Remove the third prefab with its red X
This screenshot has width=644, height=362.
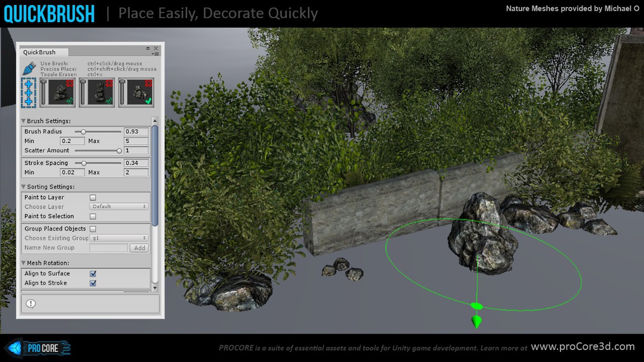tap(149, 83)
